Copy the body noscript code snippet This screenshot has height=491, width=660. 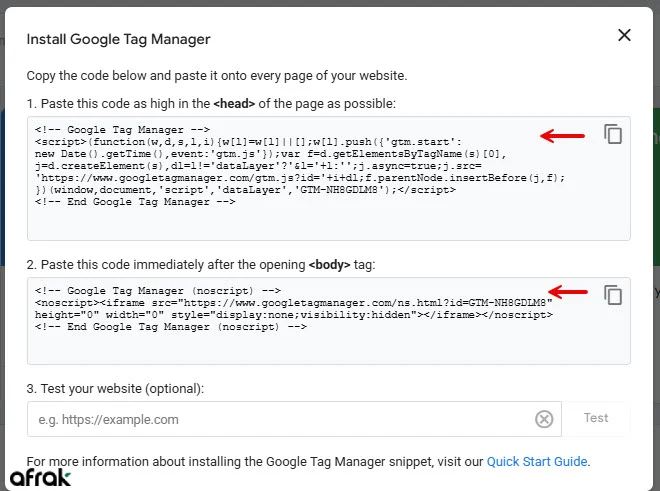point(613,294)
